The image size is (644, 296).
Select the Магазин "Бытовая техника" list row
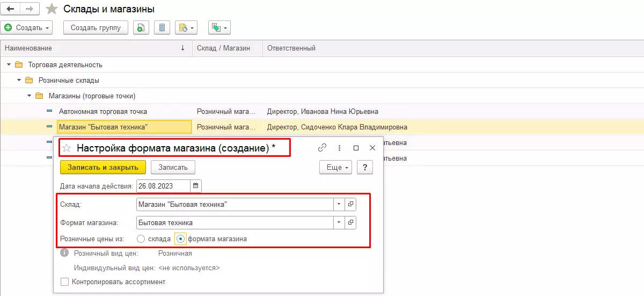[x=322, y=127]
